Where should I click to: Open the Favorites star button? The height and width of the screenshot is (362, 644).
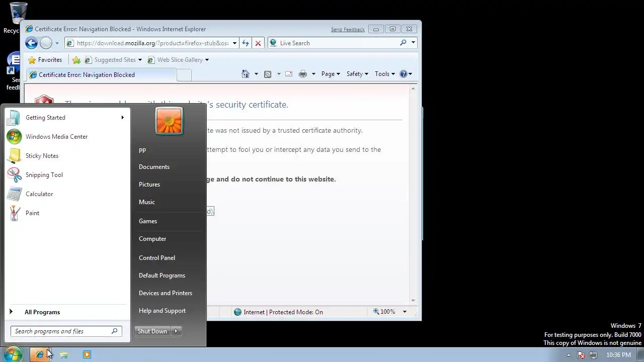(x=45, y=60)
